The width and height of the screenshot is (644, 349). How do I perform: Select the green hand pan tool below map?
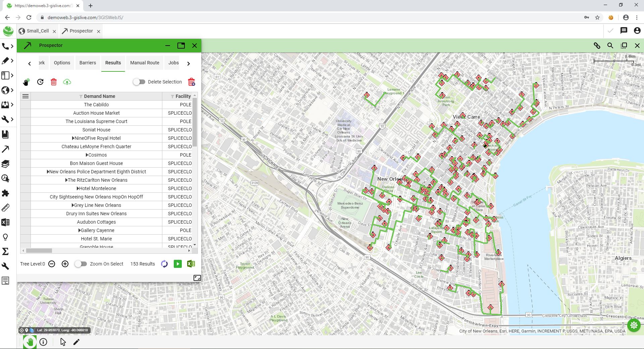pos(30,342)
